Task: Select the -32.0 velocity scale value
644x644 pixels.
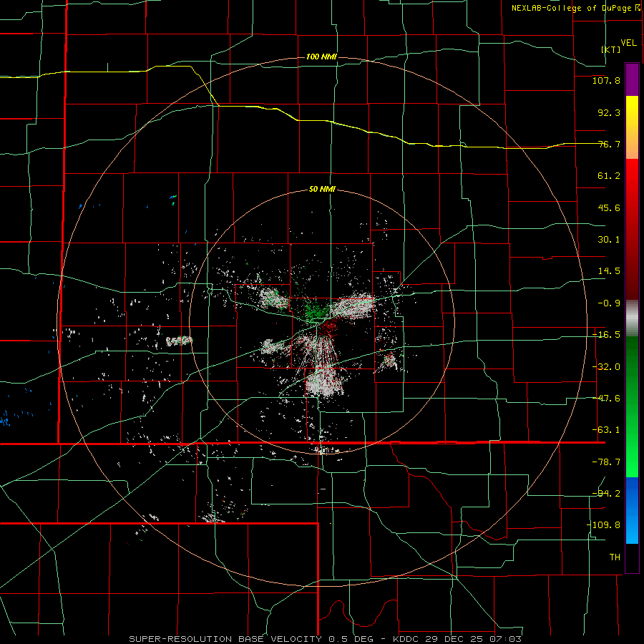Action: click(606, 367)
